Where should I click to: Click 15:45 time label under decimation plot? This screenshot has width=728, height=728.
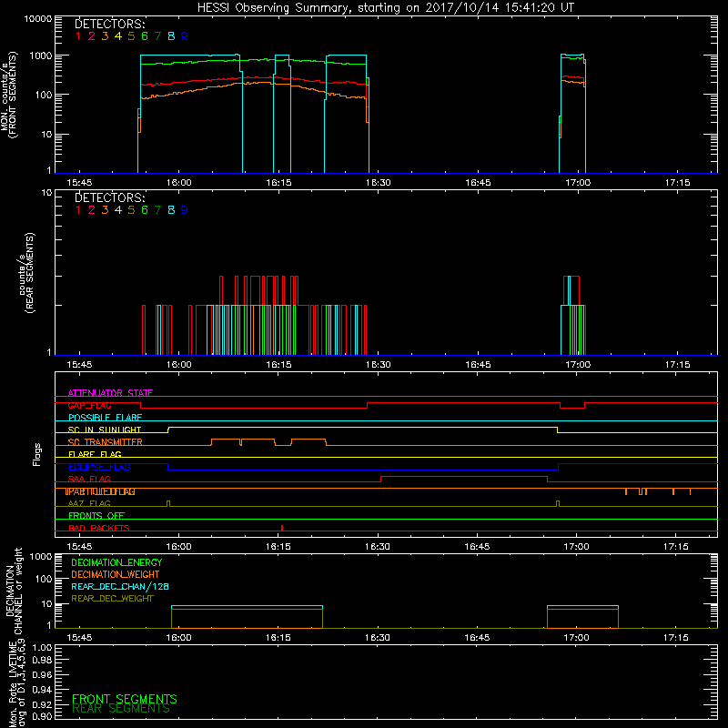(x=79, y=638)
